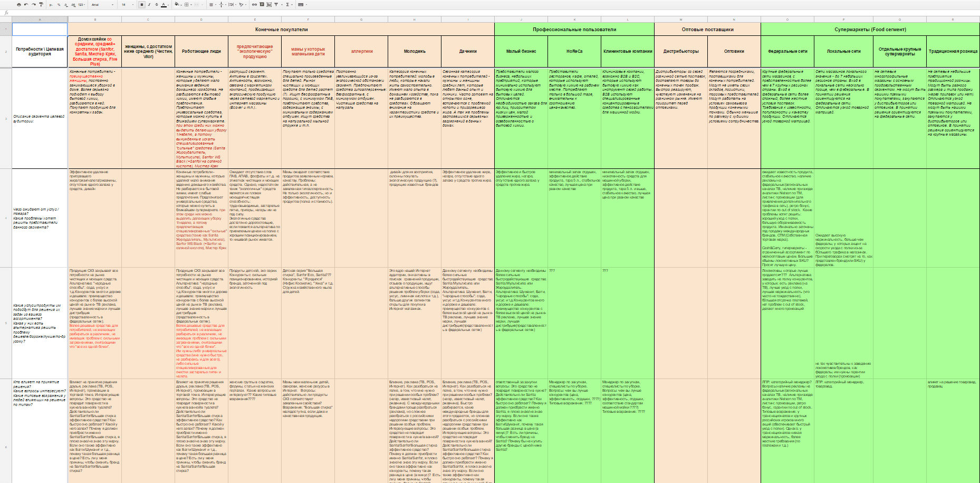
Task: Select 'Кто влияет на принятие решения?' row label
Action: [x=40, y=431]
